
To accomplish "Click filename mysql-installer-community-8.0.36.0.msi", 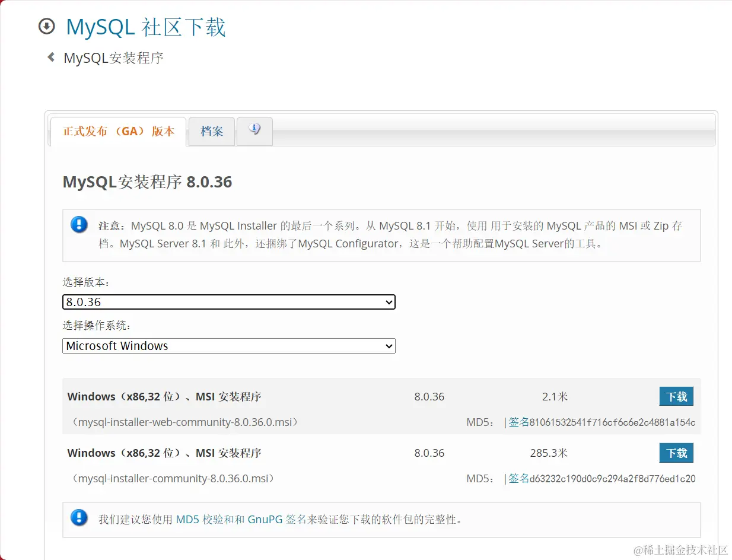I will pyautogui.click(x=173, y=478).
